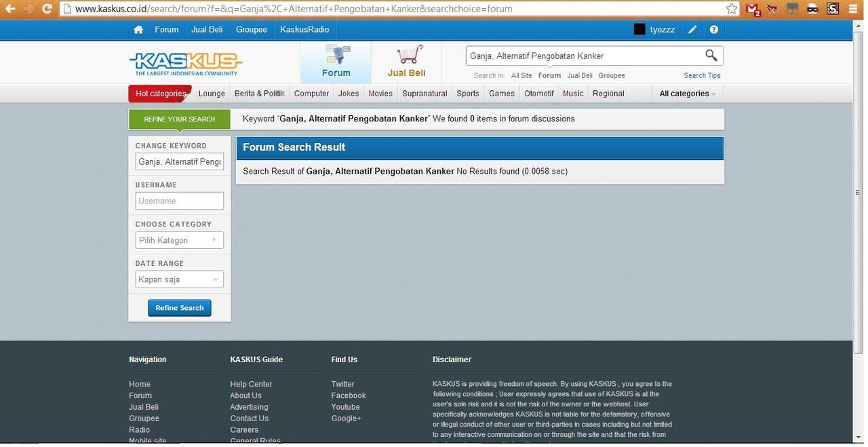The width and height of the screenshot is (868, 447).
Task: Open the Regional category
Action: point(608,94)
